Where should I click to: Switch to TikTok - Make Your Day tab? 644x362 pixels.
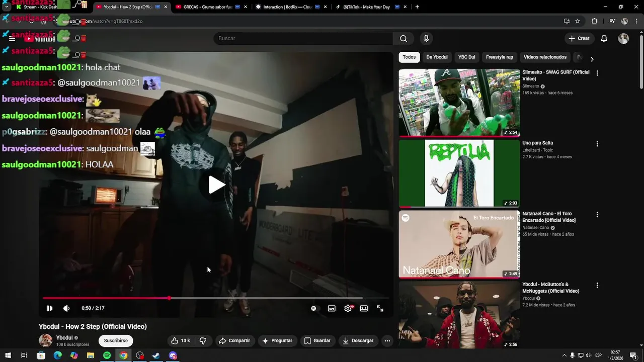(371, 7)
